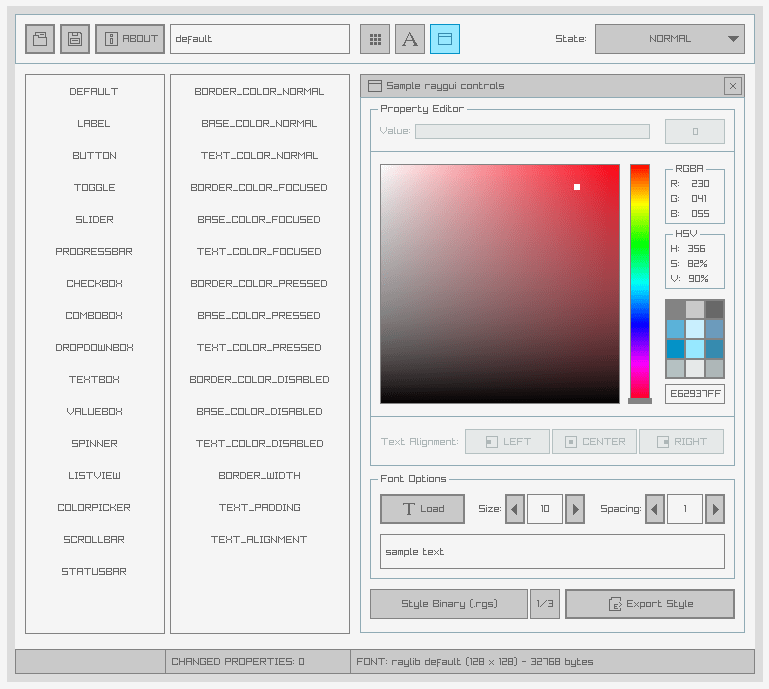Click the Load font button
The width and height of the screenshot is (769, 689).
point(422,509)
